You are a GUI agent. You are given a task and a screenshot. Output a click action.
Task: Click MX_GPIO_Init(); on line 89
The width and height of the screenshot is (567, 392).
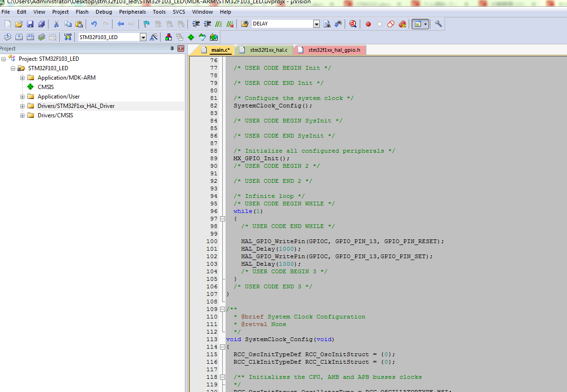pos(261,158)
